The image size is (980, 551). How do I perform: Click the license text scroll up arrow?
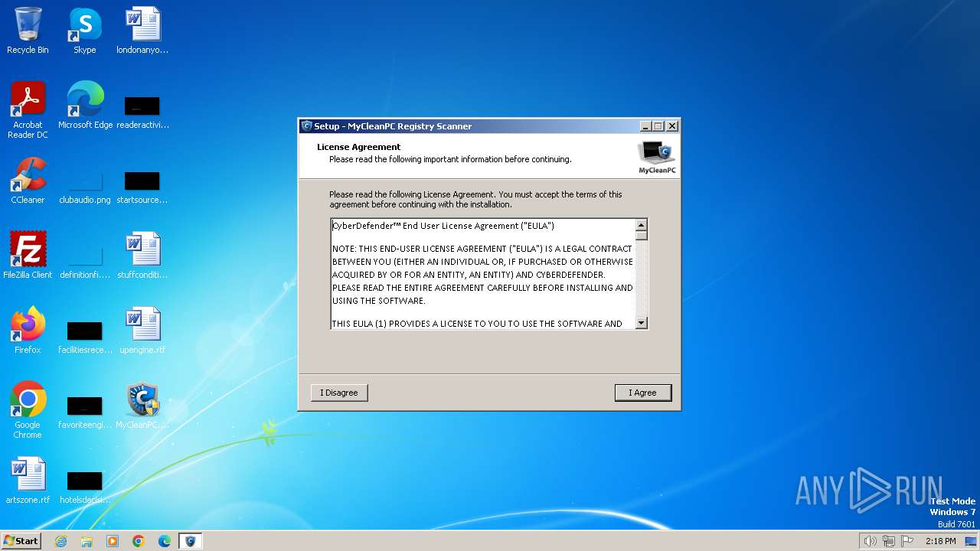642,225
